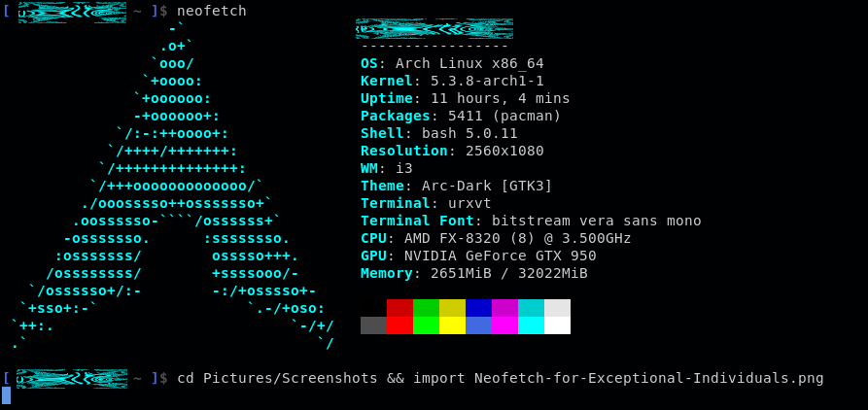Click the royal blue color block
Viewport: 868px width, 410px height.
(479, 325)
